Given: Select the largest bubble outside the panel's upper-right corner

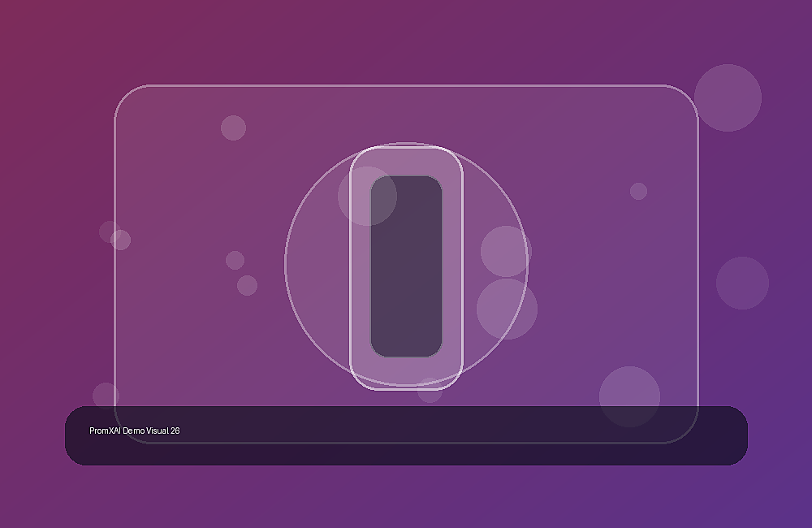Looking at the screenshot, I should (x=728, y=98).
